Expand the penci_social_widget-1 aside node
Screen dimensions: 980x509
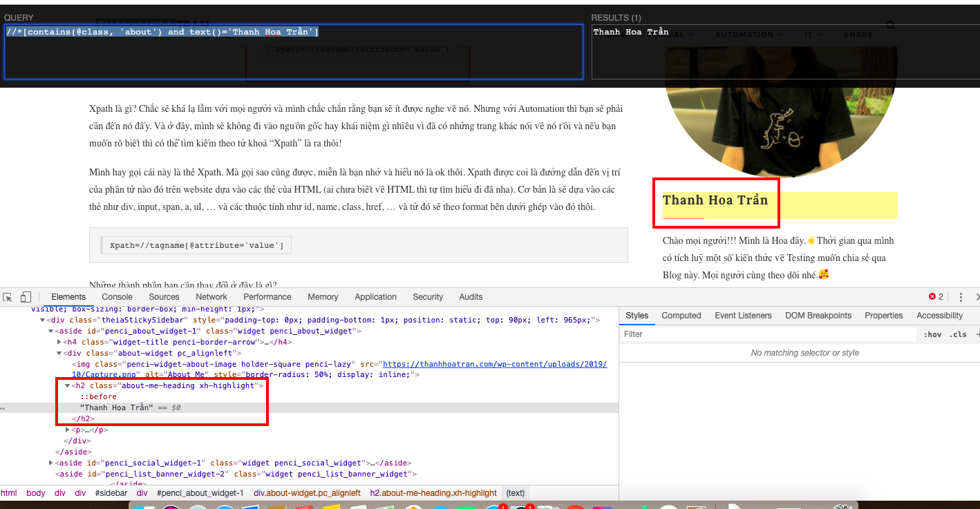click(x=51, y=463)
